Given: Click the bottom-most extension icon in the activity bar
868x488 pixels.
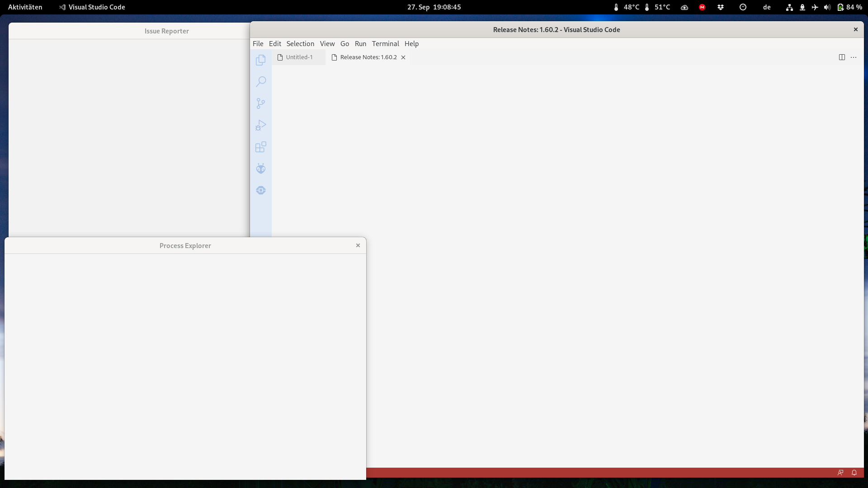Looking at the screenshot, I should [x=260, y=190].
